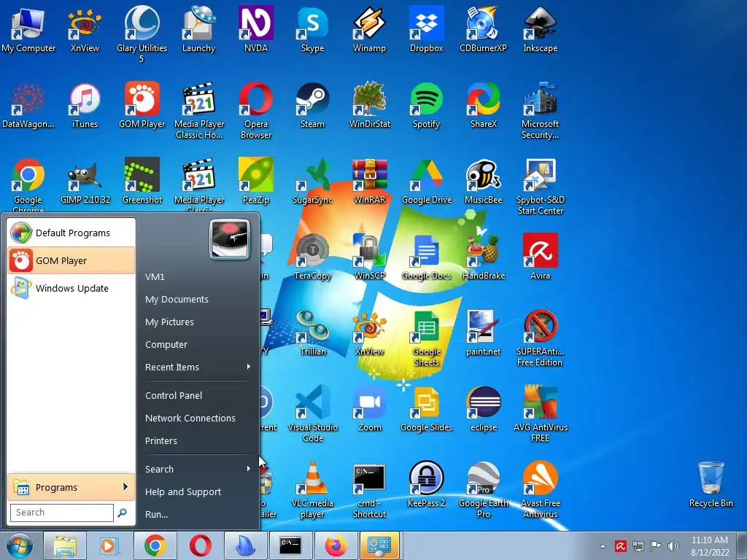This screenshot has width=747, height=560.
Task: Select the VLC media player desktop shortcut
Action: tap(312, 489)
